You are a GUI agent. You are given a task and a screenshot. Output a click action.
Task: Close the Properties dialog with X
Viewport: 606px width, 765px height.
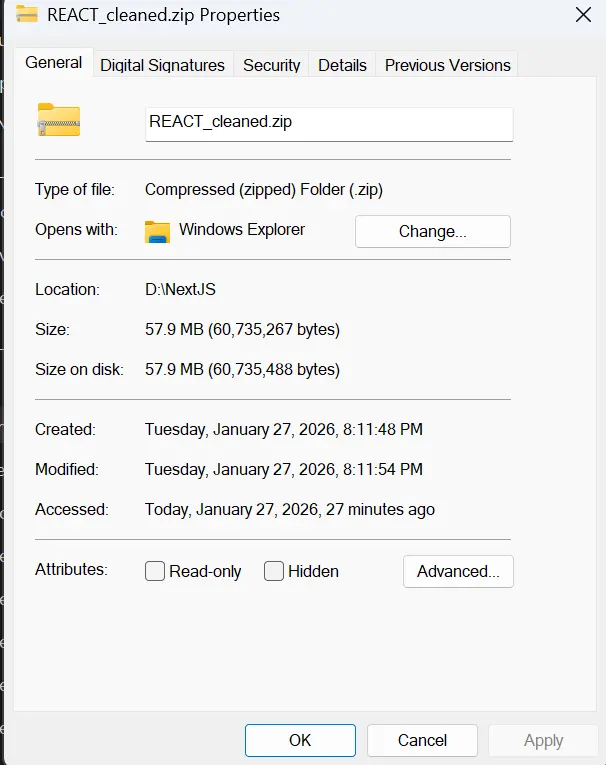coord(582,15)
